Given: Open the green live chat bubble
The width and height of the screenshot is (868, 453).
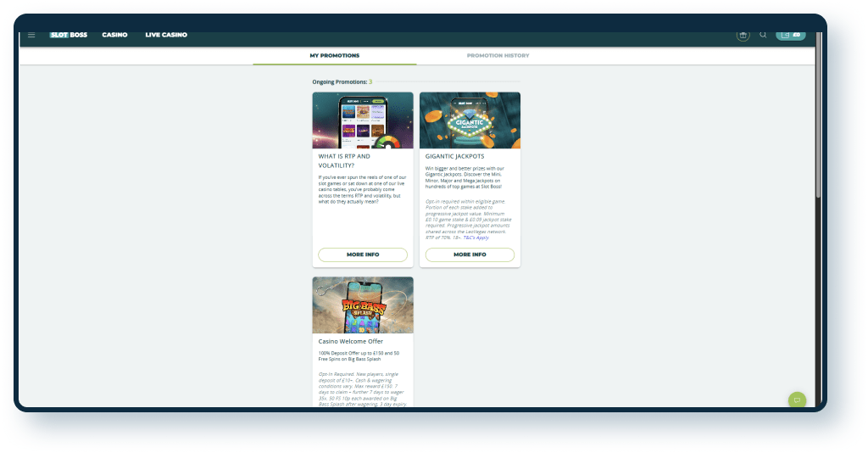Looking at the screenshot, I should [x=796, y=400].
